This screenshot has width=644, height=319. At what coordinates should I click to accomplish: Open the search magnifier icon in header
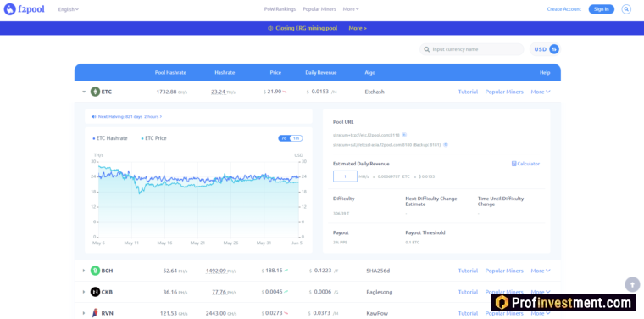(x=626, y=9)
